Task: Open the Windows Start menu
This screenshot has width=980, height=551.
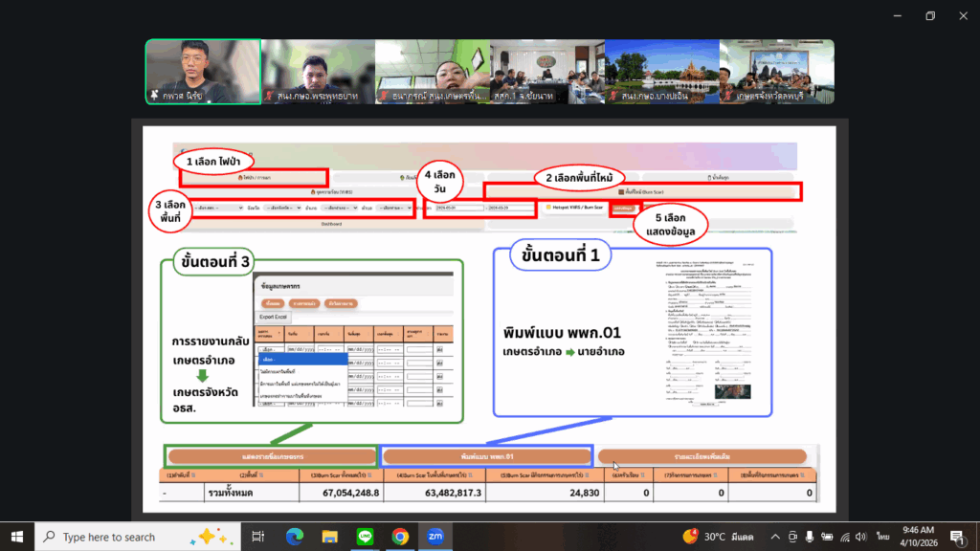Action: (17, 537)
